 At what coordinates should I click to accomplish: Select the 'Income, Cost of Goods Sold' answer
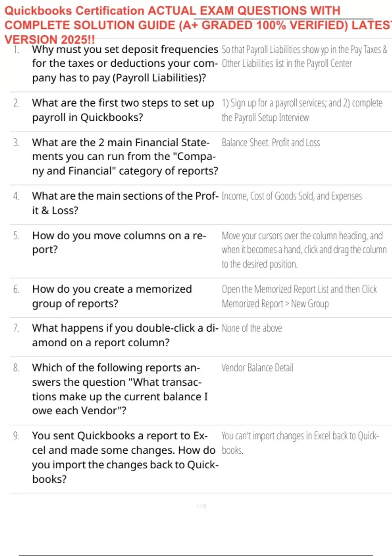[292, 196]
